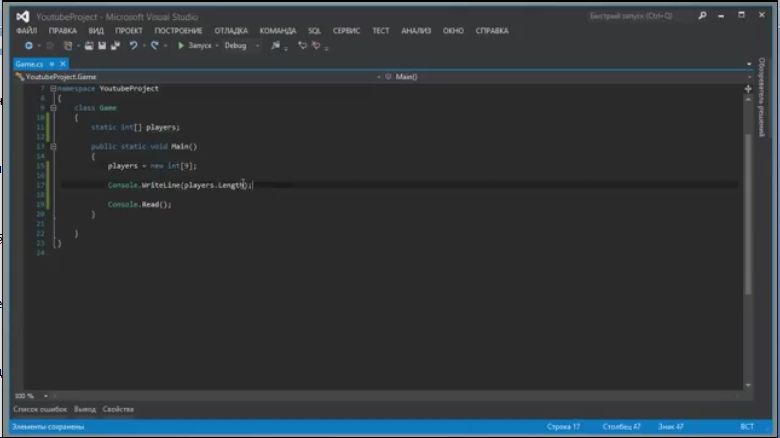
Task: Click the Visual Studio logo icon
Action: pos(22,16)
